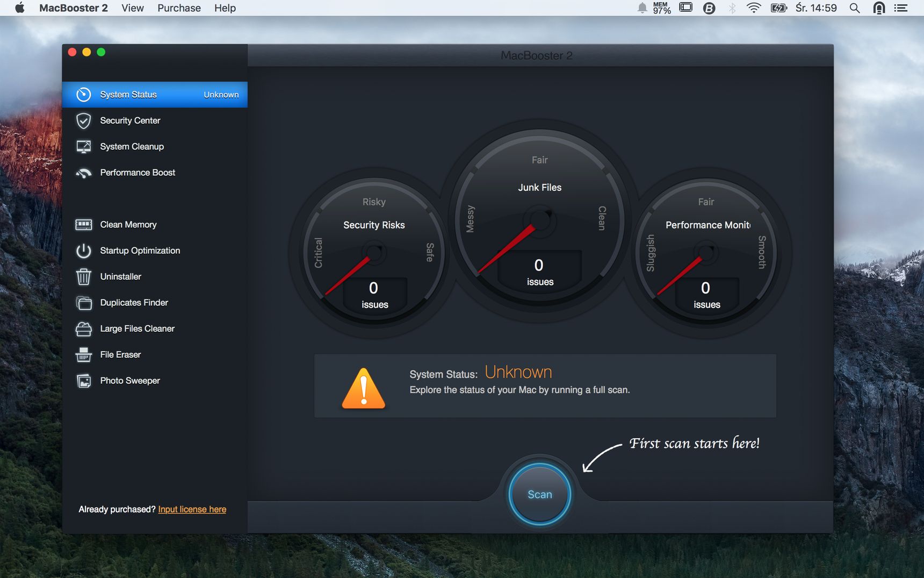Click the headphones-shaped menu bar icon
The height and width of the screenshot is (578, 924).
pyautogui.click(x=879, y=8)
